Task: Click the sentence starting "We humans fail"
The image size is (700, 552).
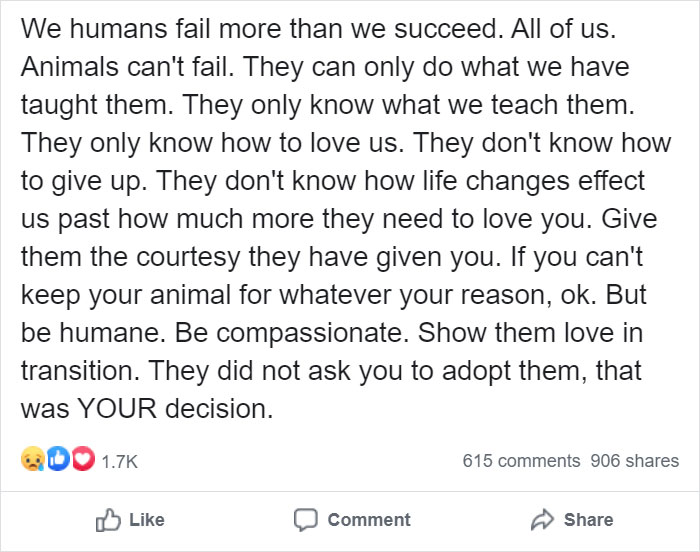Action: point(259,29)
